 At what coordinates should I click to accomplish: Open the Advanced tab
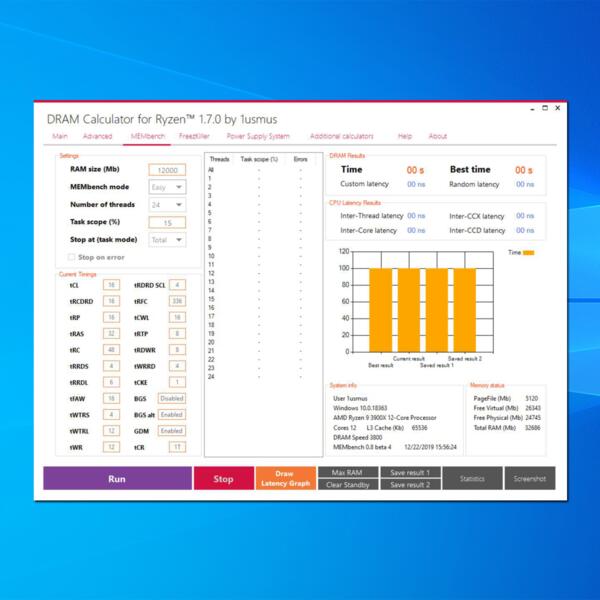pyautogui.click(x=98, y=136)
